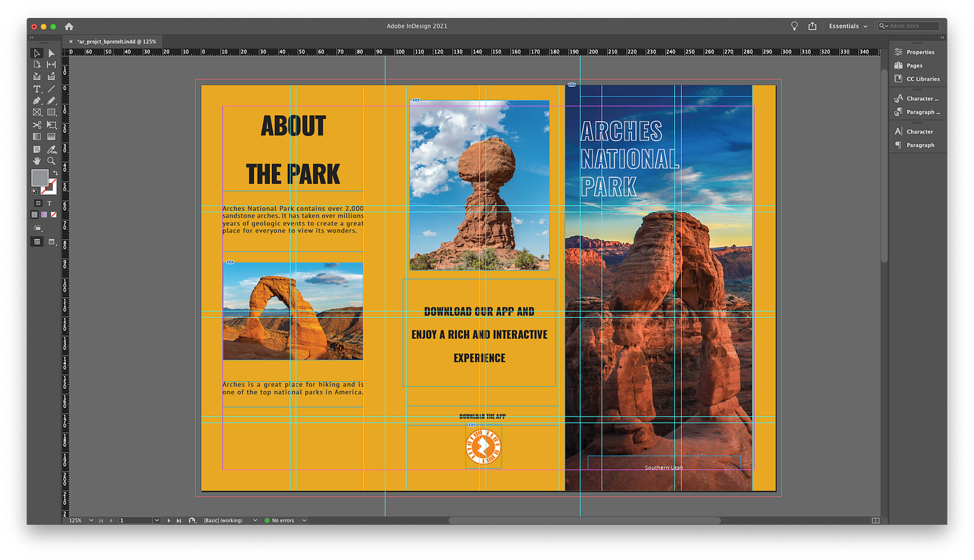Image resolution: width=974 pixels, height=560 pixels.
Task: Open the Character Styles panel
Action: pyautogui.click(x=917, y=99)
